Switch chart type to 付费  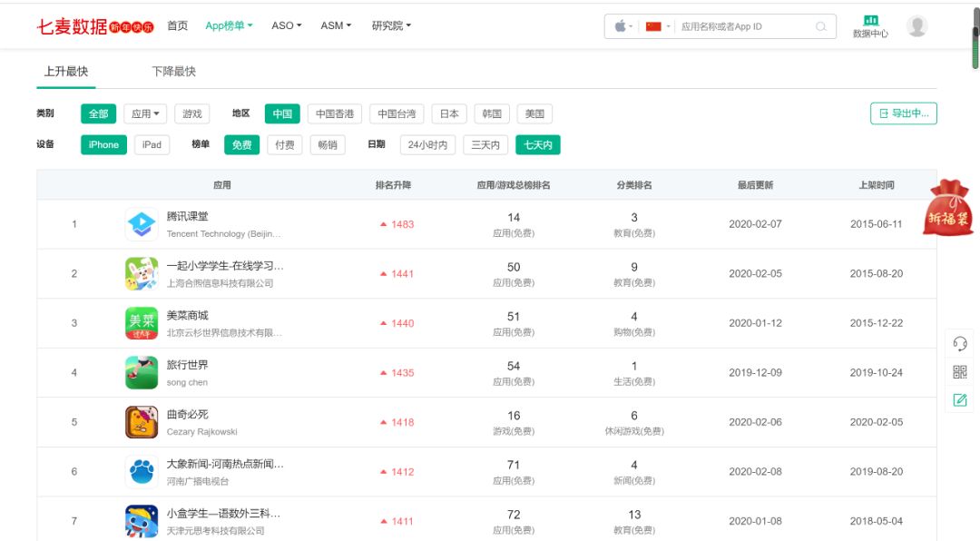coord(284,144)
